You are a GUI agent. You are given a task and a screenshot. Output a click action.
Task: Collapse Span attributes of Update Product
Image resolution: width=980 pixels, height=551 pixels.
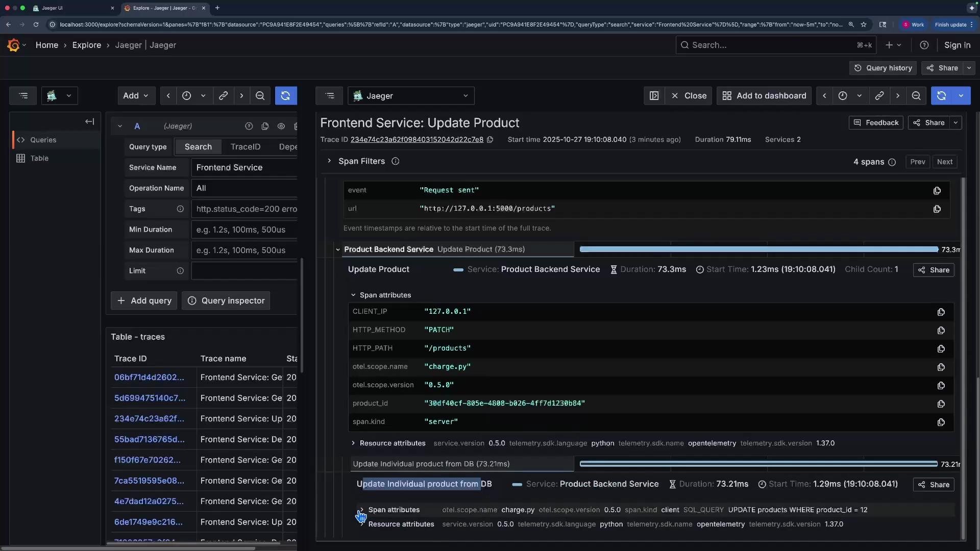click(353, 295)
